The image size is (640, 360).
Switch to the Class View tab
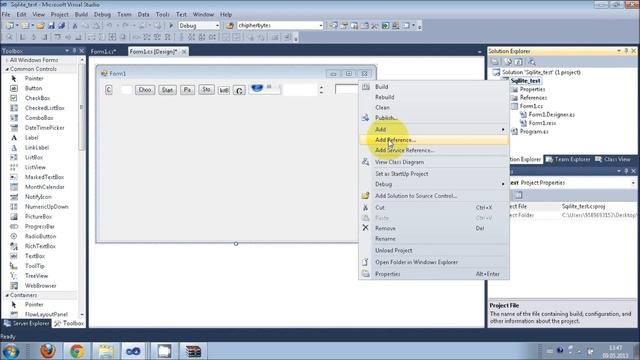(x=613, y=159)
